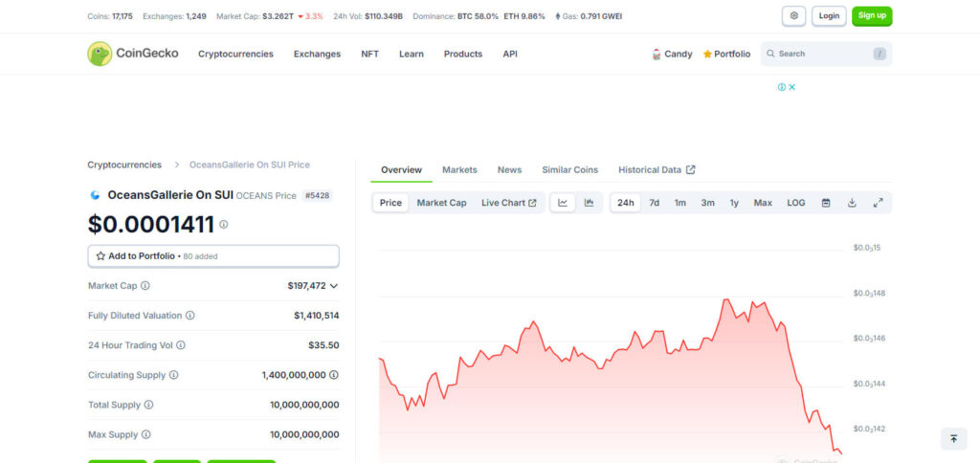Screen dimensions: 980x463
Task: Click the scroll-to-top arrow button
Action: (954, 439)
